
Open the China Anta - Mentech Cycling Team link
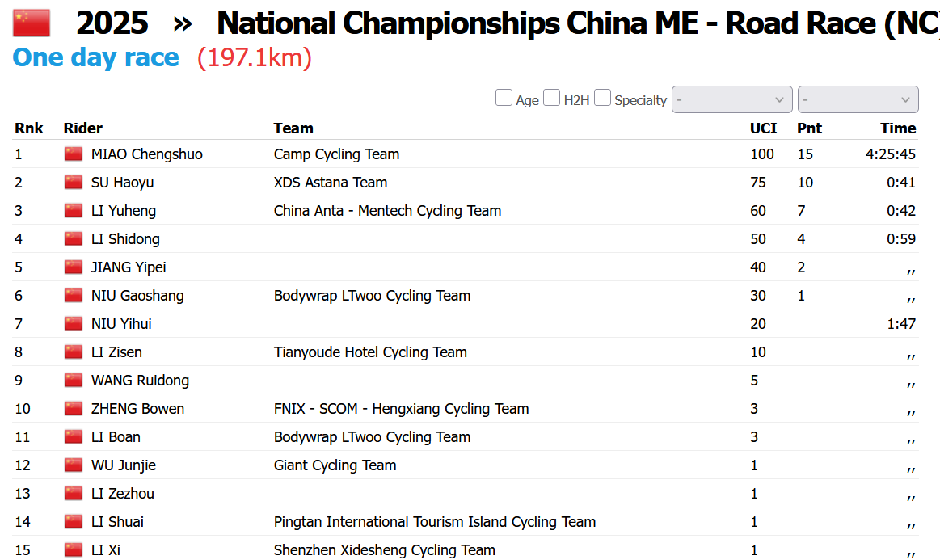pyautogui.click(x=387, y=211)
